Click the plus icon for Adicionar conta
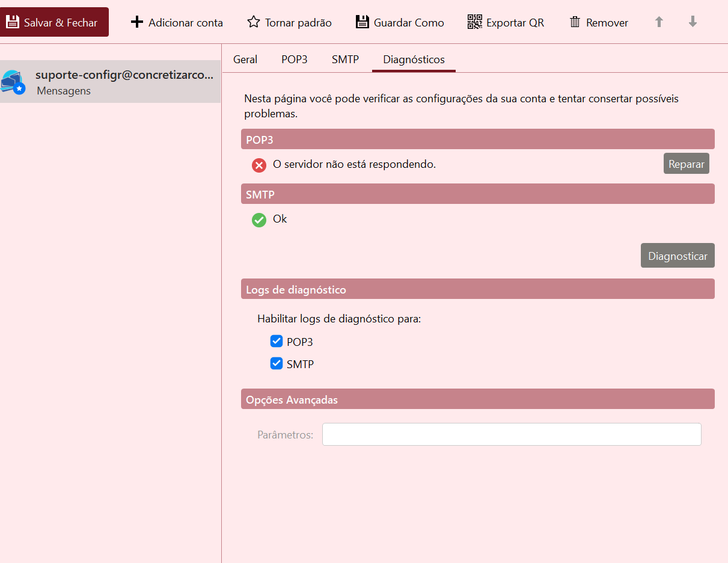 (137, 22)
